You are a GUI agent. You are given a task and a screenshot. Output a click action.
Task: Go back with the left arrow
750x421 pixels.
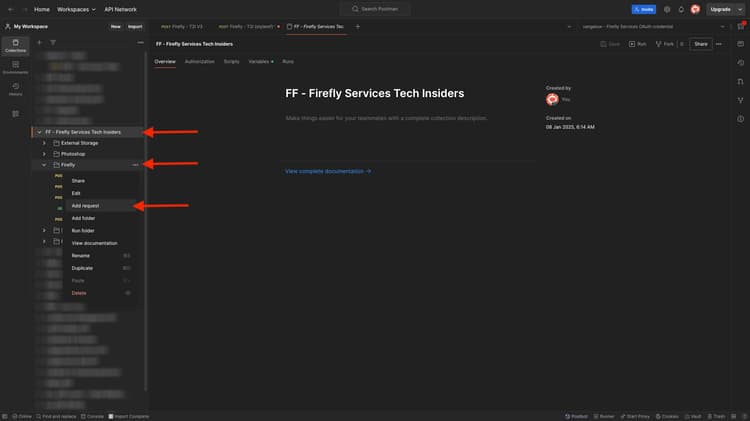coord(11,9)
